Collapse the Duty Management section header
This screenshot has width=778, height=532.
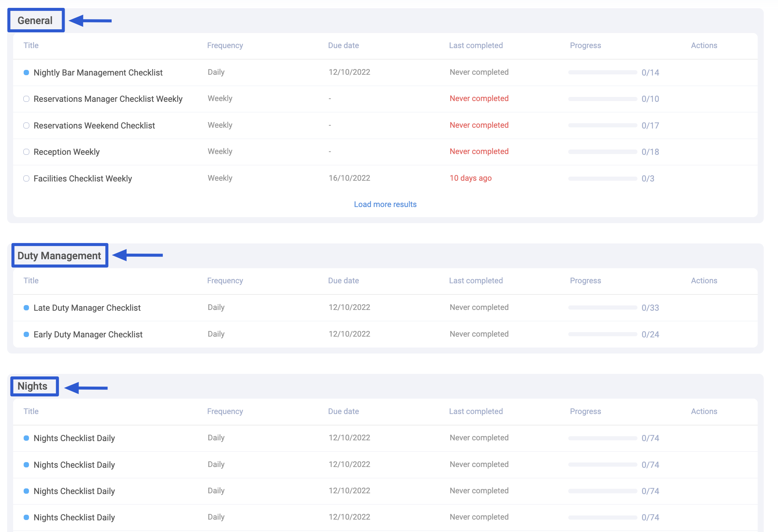coord(59,255)
